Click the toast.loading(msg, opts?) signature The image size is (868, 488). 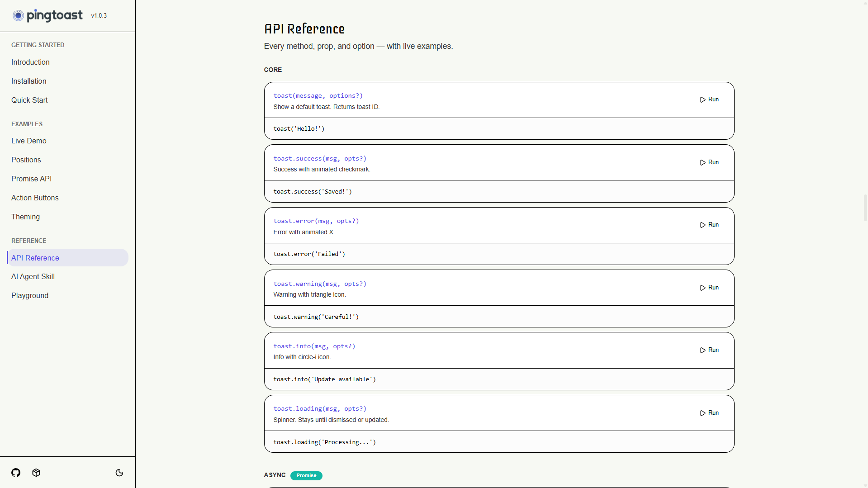pos(320,409)
